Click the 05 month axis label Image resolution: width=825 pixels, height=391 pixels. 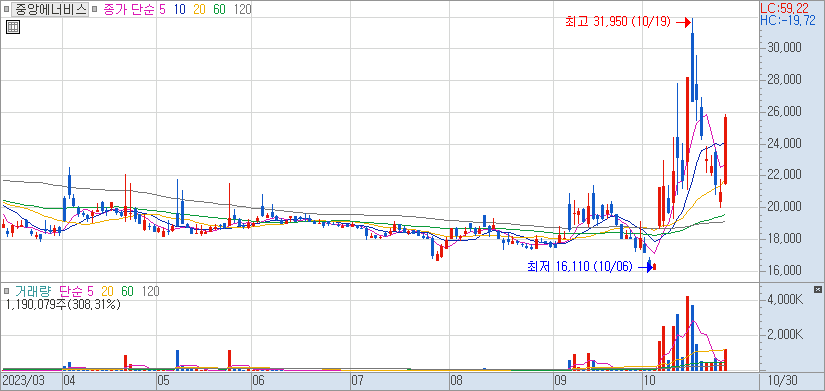click(x=164, y=379)
